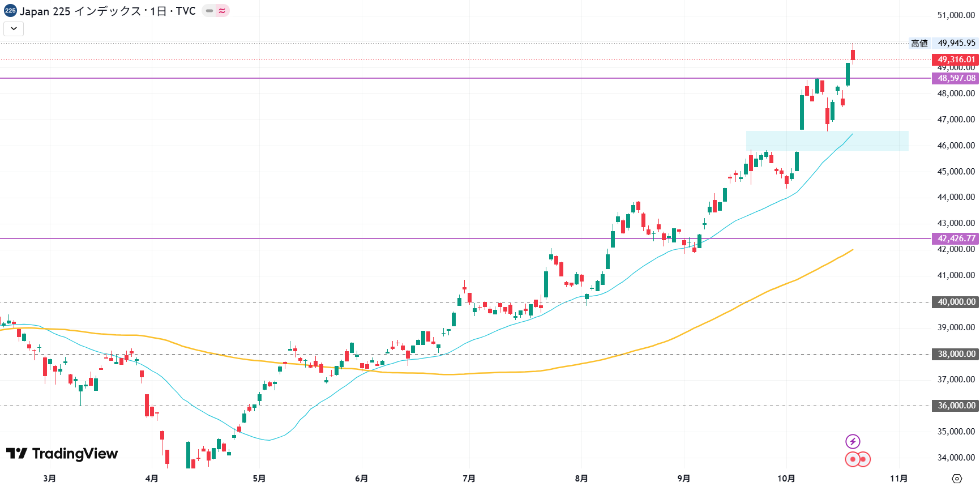Click the 1日 interval in the chart title

pos(158,11)
